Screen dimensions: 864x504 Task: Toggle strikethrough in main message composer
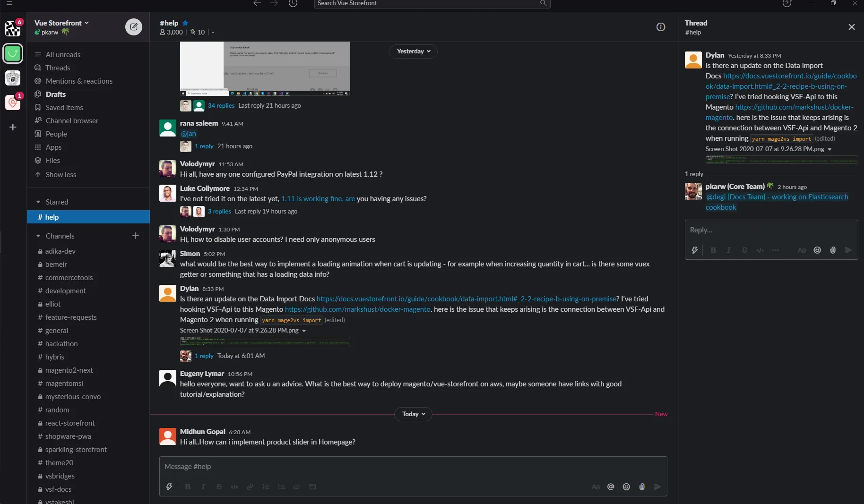point(219,487)
